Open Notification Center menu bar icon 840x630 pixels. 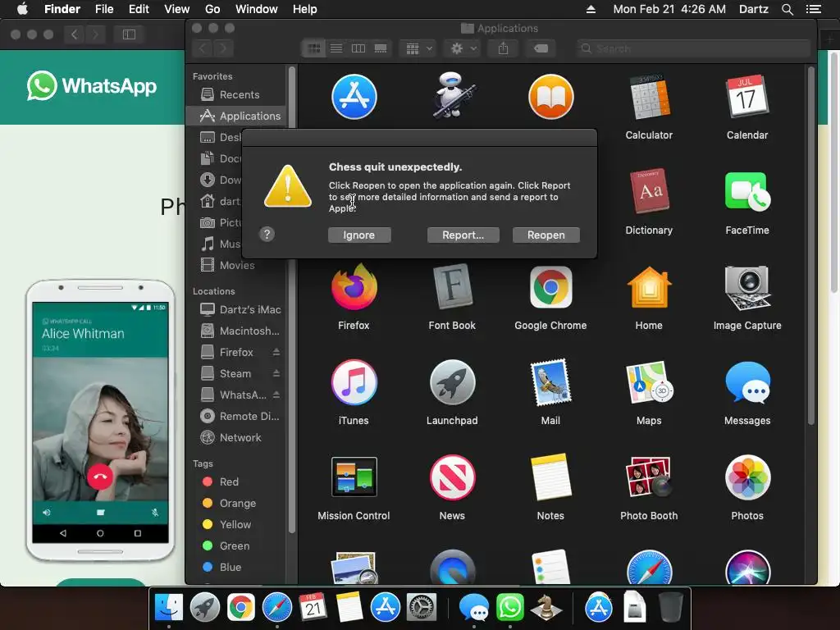(x=814, y=9)
